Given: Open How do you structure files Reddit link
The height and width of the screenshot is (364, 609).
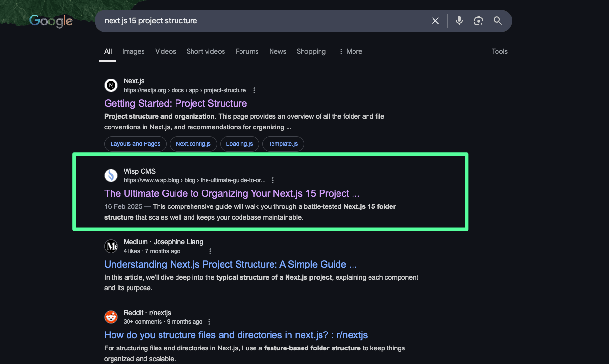Looking at the screenshot, I should [x=236, y=335].
